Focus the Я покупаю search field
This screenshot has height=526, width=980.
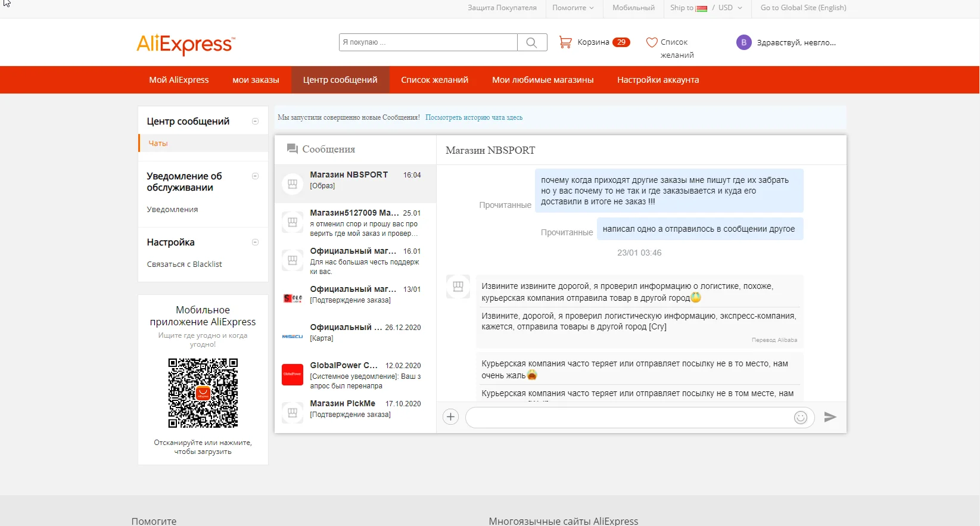click(428, 42)
